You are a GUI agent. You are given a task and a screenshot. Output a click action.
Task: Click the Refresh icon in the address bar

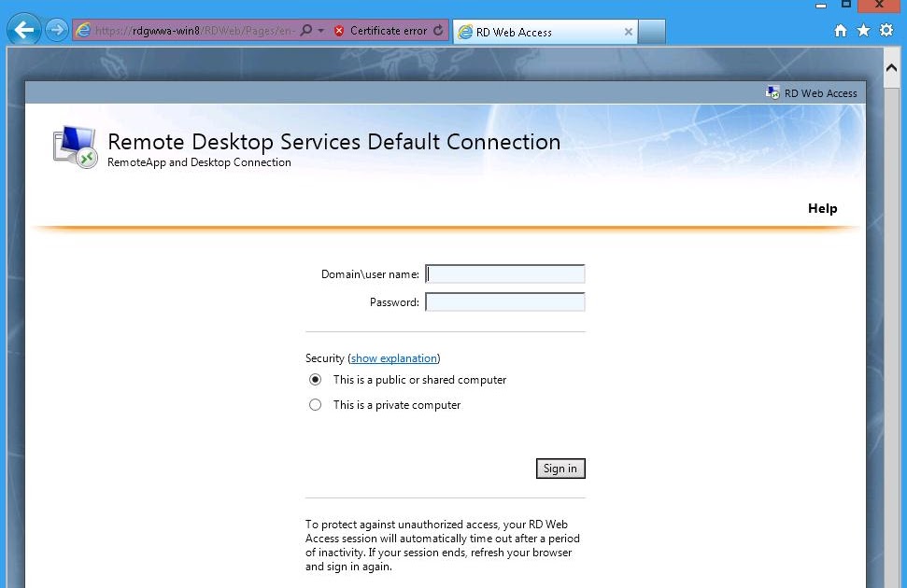tap(438, 30)
